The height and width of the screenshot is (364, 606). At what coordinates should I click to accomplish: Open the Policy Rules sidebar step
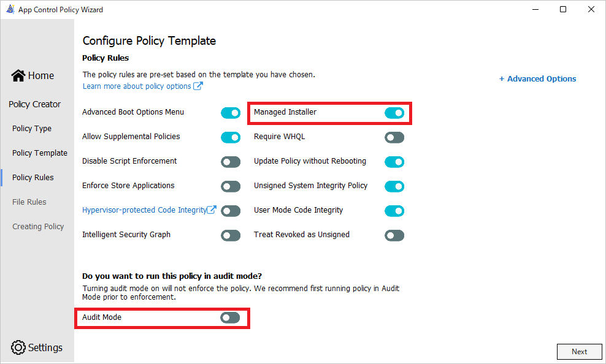click(x=33, y=178)
